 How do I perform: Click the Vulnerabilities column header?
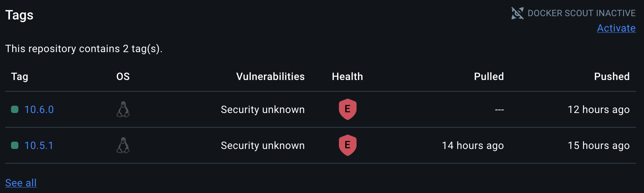[270, 76]
